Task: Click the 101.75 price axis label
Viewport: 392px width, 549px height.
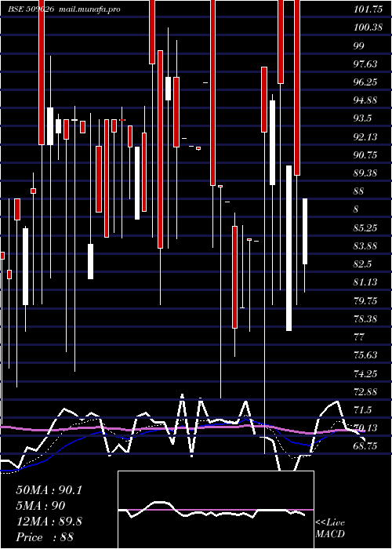Action: click(368, 9)
